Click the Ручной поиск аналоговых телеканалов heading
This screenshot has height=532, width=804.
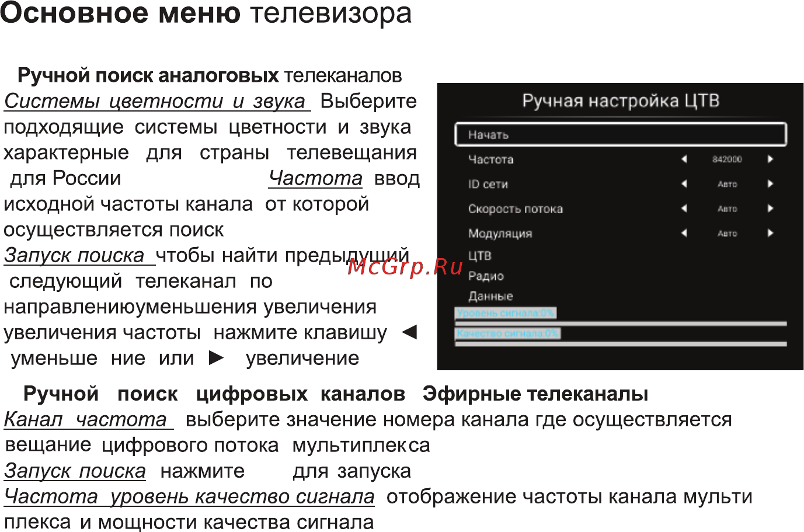[x=210, y=75]
